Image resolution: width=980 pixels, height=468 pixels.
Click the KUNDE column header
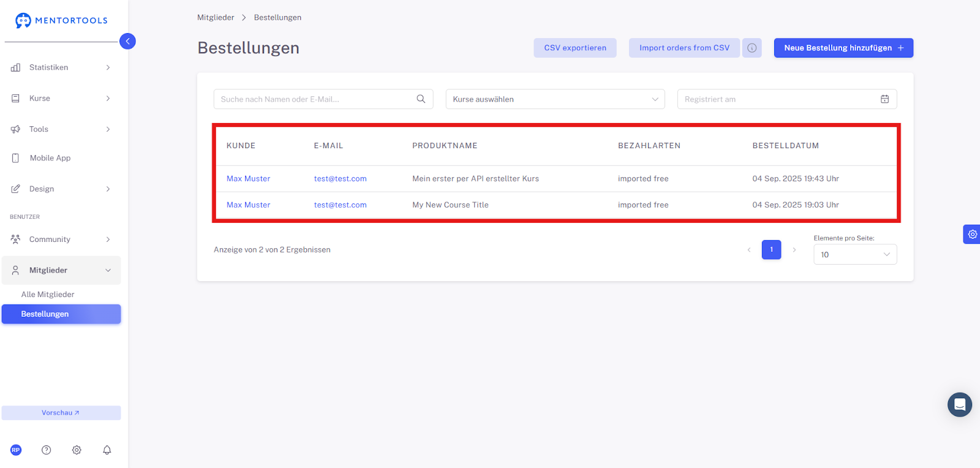click(x=241, y=146)
